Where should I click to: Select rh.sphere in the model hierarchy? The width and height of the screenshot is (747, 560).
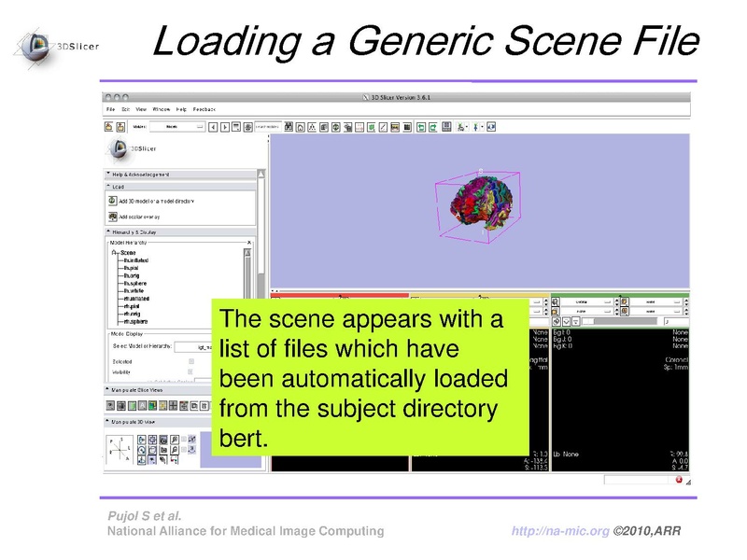click(135, 321)
